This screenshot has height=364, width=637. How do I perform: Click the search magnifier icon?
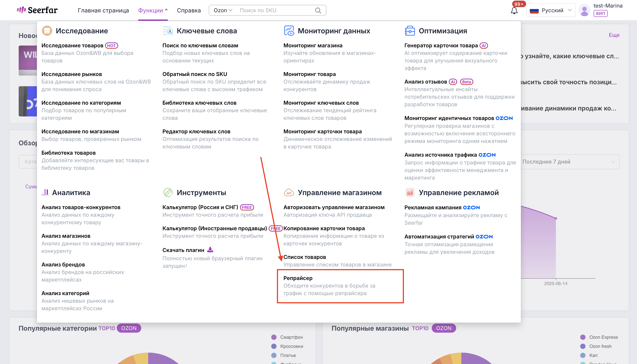point(318,10)
